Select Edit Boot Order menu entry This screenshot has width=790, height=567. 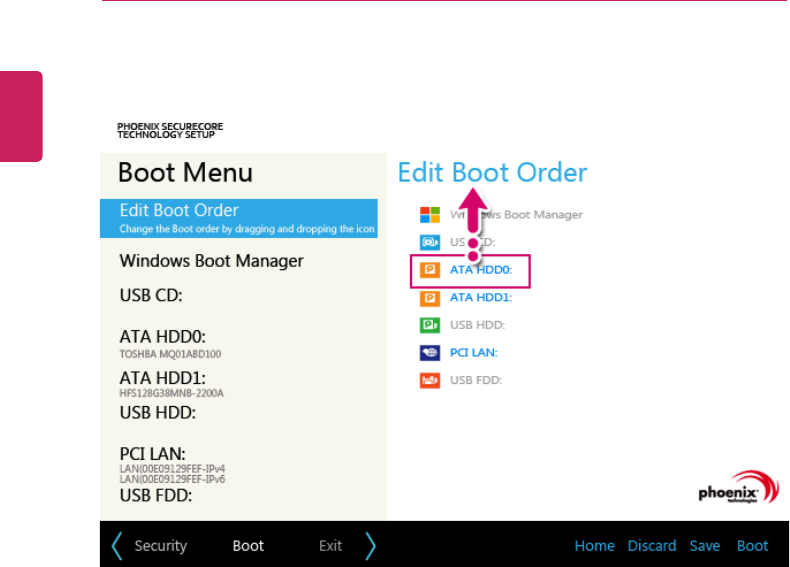coord(239,218)
